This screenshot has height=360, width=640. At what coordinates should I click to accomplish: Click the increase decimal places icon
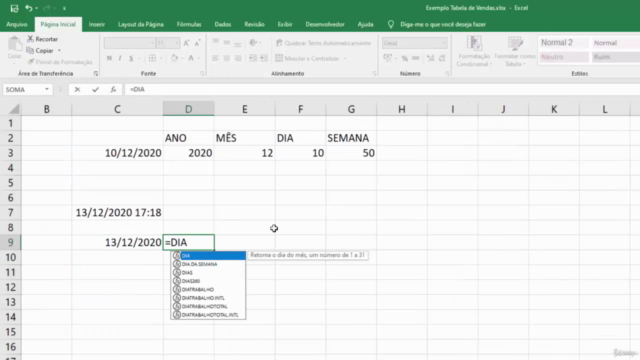click(431, 58)
